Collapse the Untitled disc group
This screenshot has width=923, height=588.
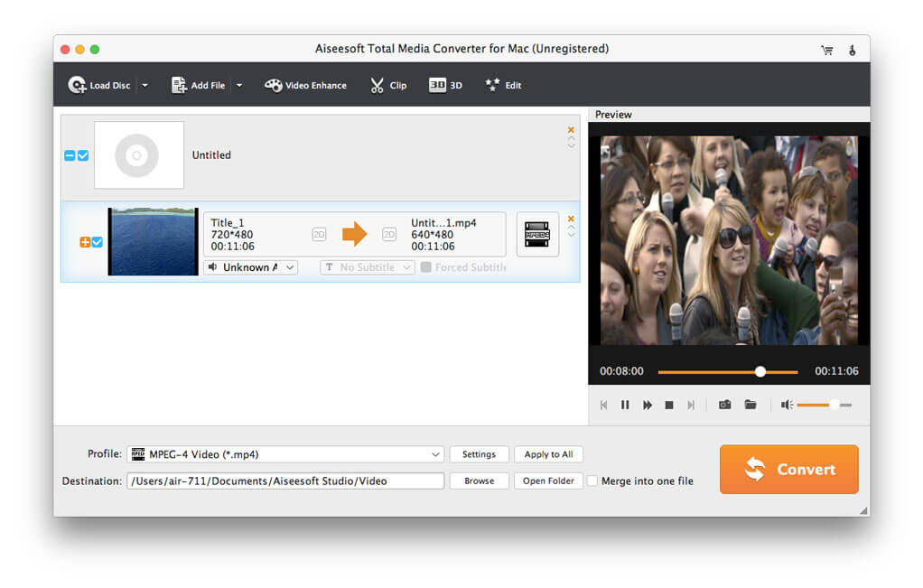click(x=70, y=155)
